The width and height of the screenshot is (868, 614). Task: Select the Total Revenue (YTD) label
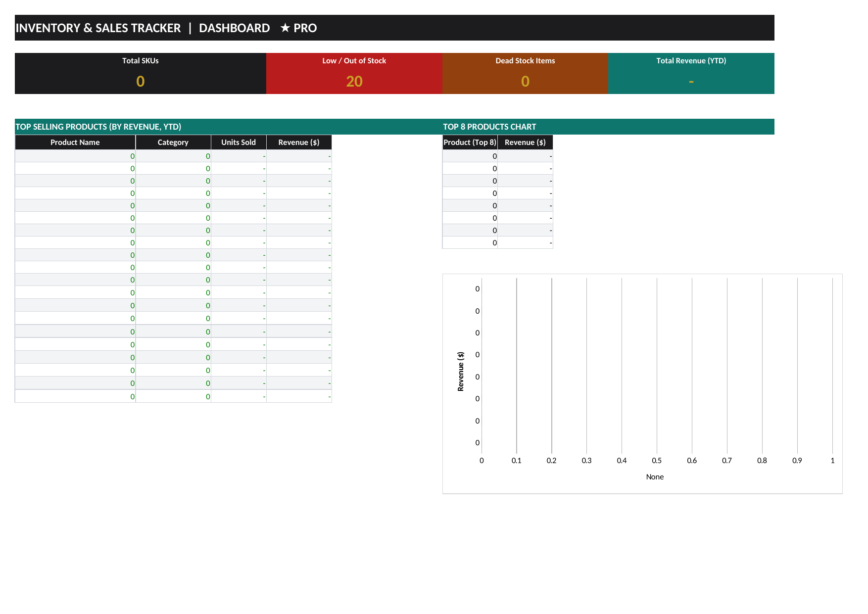pyautogui.click(x=691, y=61)
